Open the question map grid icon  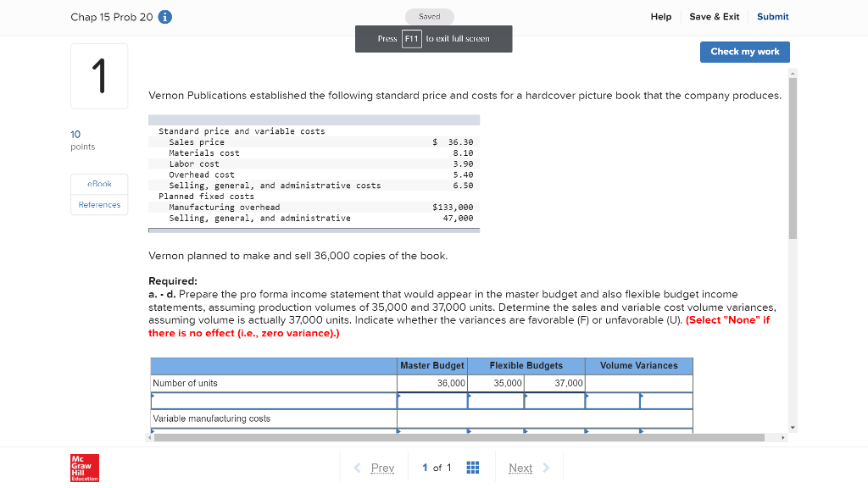[472, 467]
